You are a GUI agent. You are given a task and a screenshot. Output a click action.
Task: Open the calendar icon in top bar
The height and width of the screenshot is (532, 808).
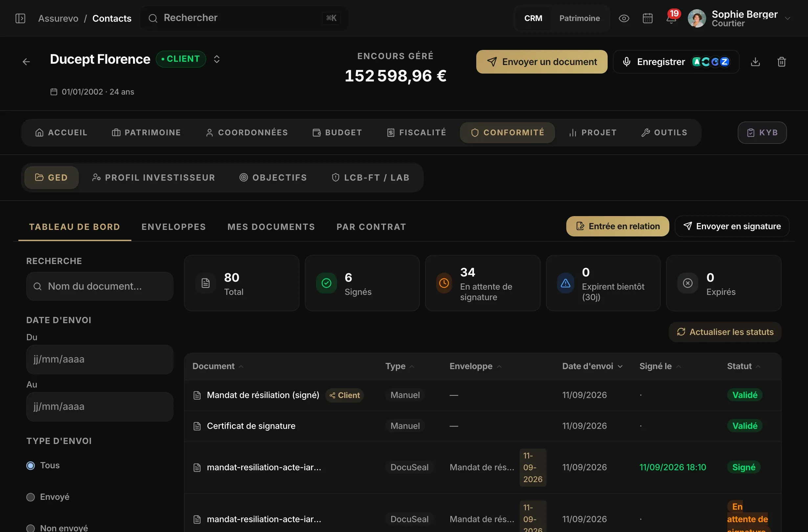pyautogui.click(x=648, y=18)
